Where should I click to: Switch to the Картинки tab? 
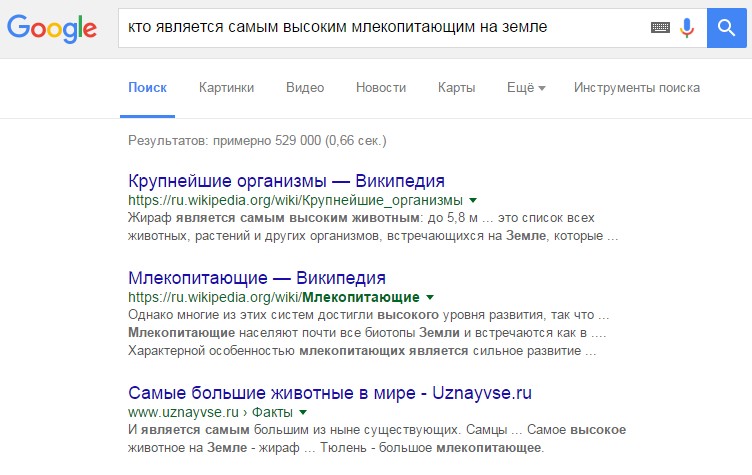(226, 88)
